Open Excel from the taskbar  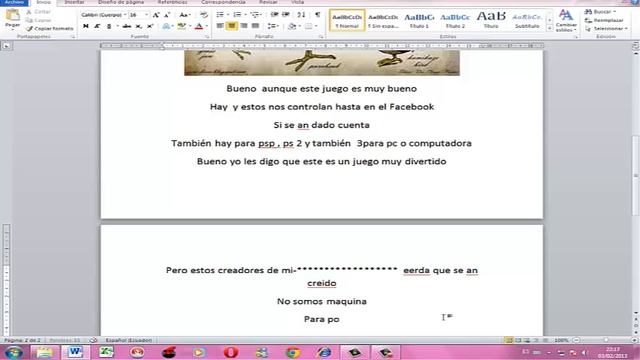[106, 352]
